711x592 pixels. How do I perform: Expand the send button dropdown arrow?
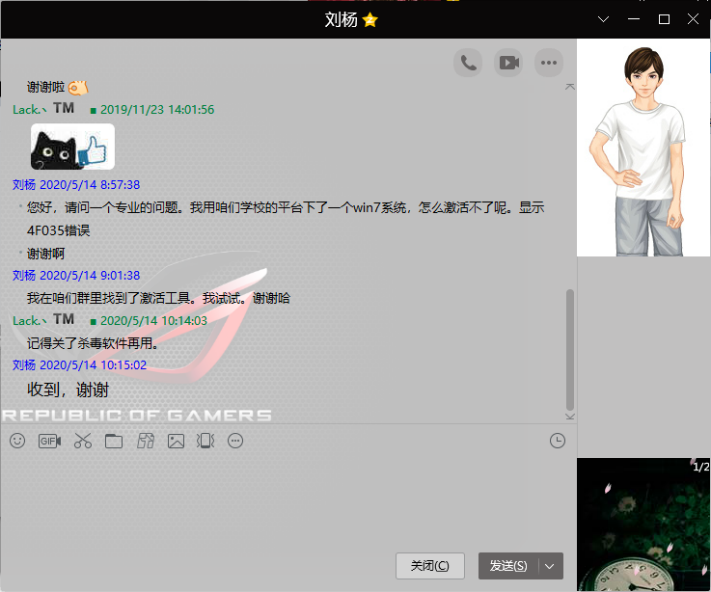tap(551, 566)
